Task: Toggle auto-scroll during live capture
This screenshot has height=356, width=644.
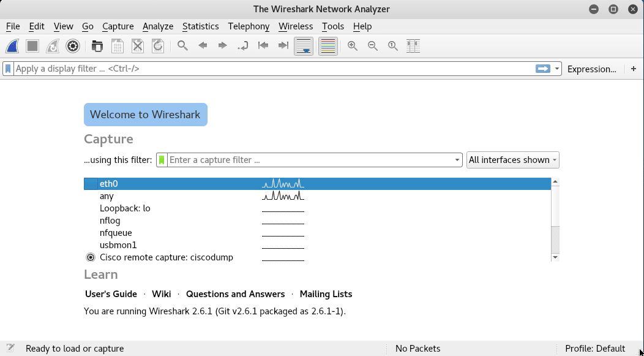Action: [304, 46]
